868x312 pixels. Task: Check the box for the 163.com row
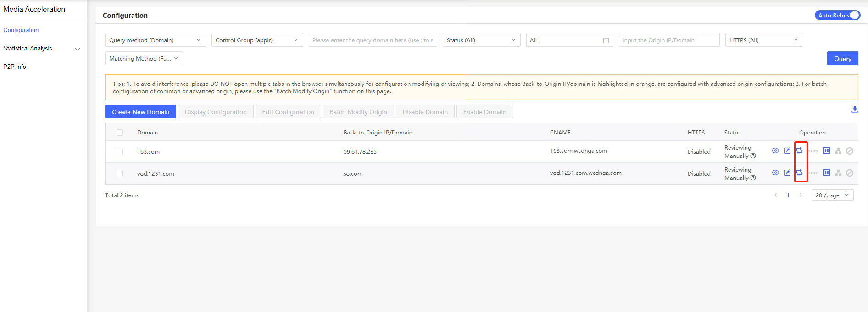coord(120,152)
